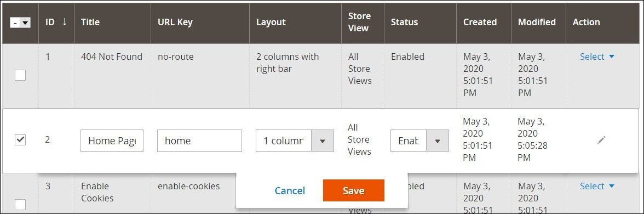Click the Save button

pos(354,190)
